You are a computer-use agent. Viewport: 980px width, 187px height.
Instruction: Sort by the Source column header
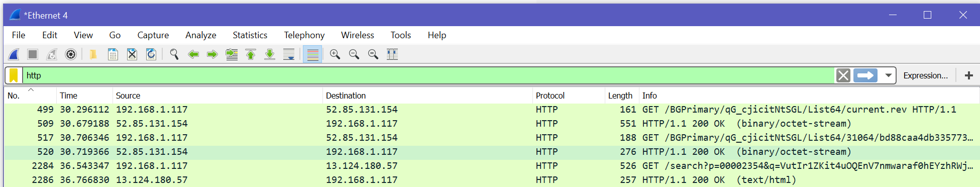click(217, 96)
